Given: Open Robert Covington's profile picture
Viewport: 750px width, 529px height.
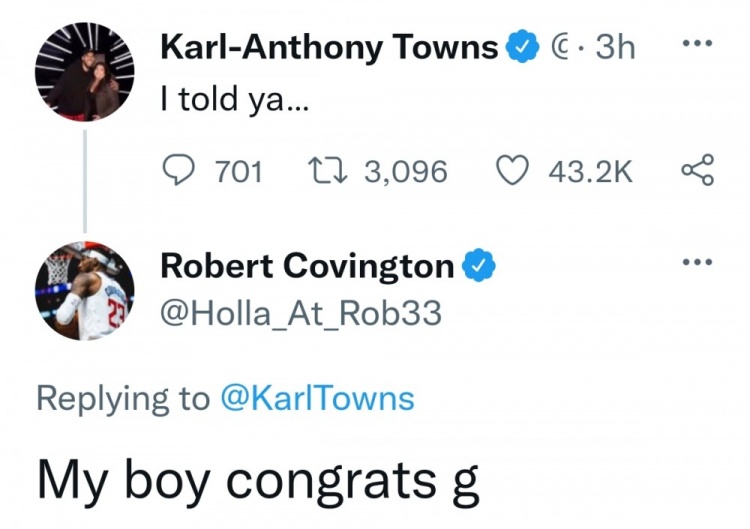Looking at the screenshot, I should tap(85, 290).
